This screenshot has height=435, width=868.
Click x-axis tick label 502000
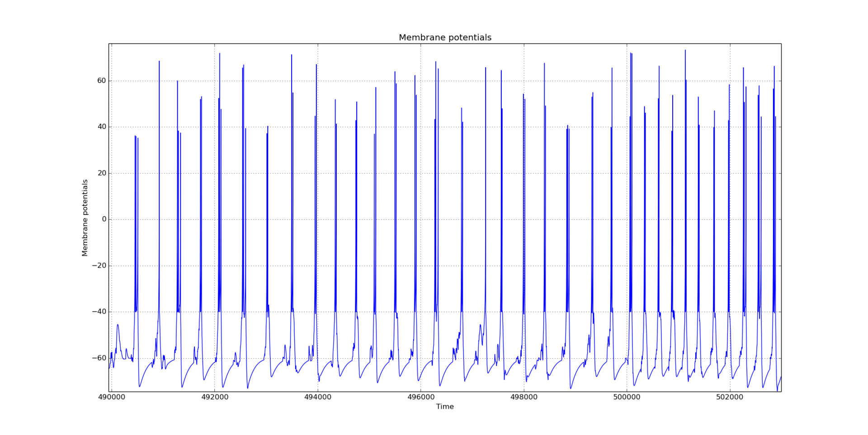730,397
